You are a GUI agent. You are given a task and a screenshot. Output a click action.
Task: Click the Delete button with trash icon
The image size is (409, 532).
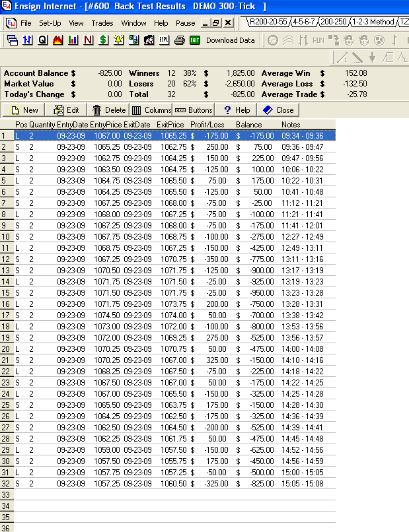[109, 110]
